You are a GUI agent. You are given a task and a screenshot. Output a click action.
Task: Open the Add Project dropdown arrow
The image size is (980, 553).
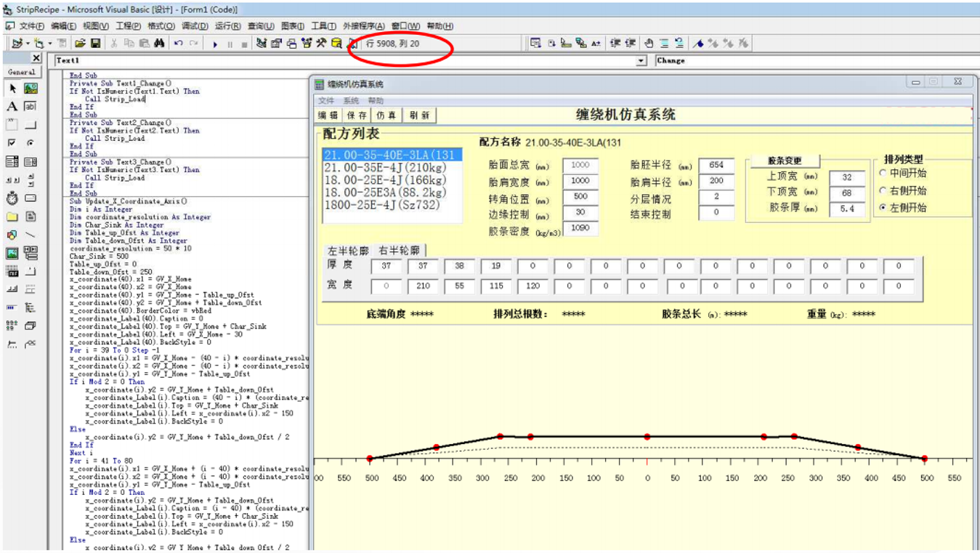pyautogui.click(x=27, y=44)
